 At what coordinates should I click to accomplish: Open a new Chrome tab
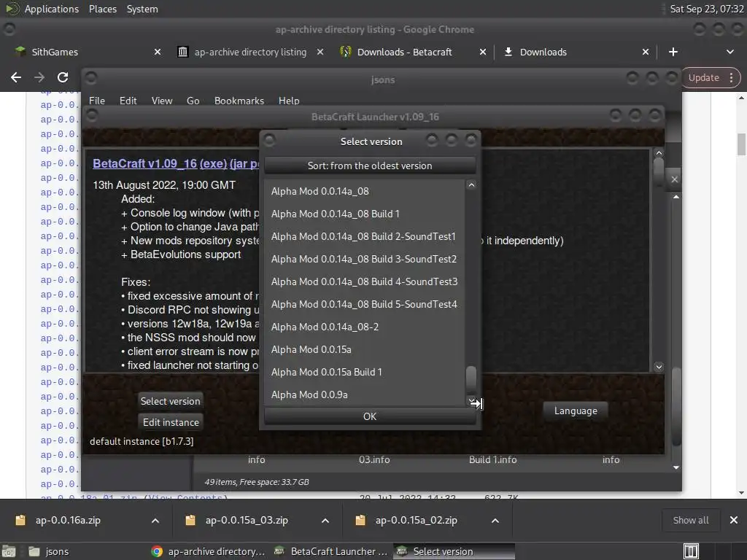pos(673,52)
